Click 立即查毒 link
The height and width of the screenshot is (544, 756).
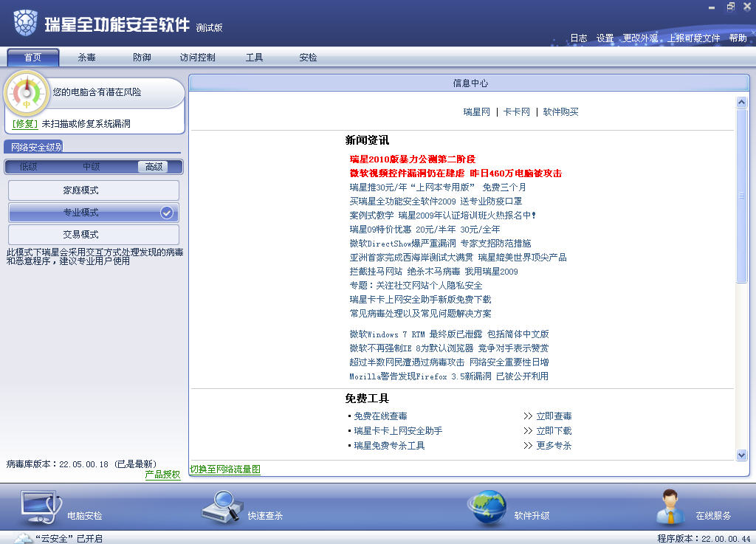point(554,416)
